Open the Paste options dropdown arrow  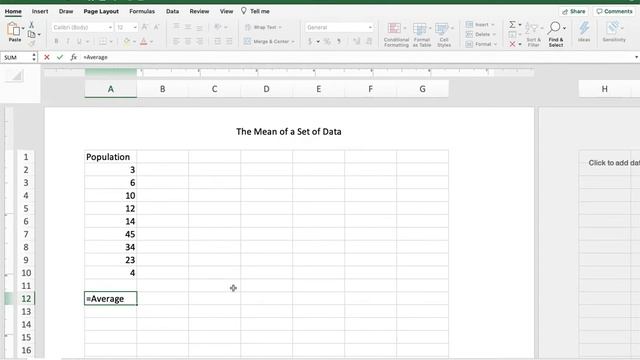click(23, 29)
